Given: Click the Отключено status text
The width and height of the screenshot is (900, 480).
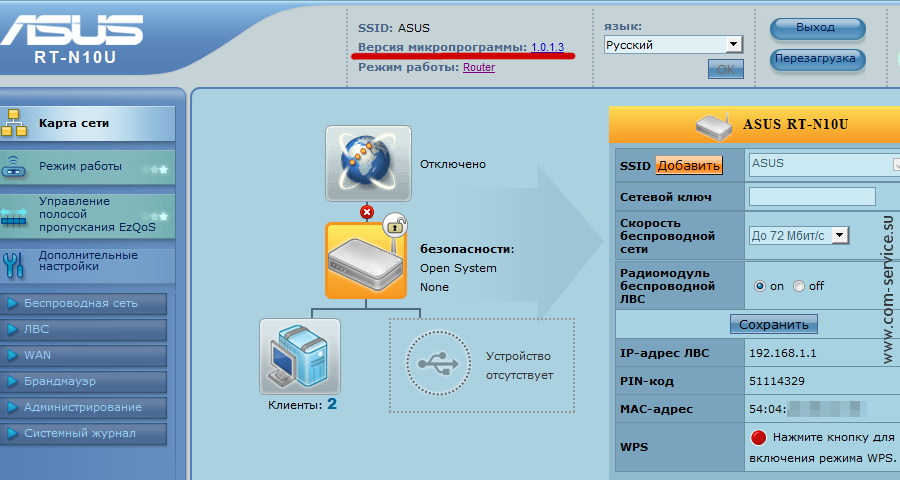Looking at the screenshot, I should point(453,164).
